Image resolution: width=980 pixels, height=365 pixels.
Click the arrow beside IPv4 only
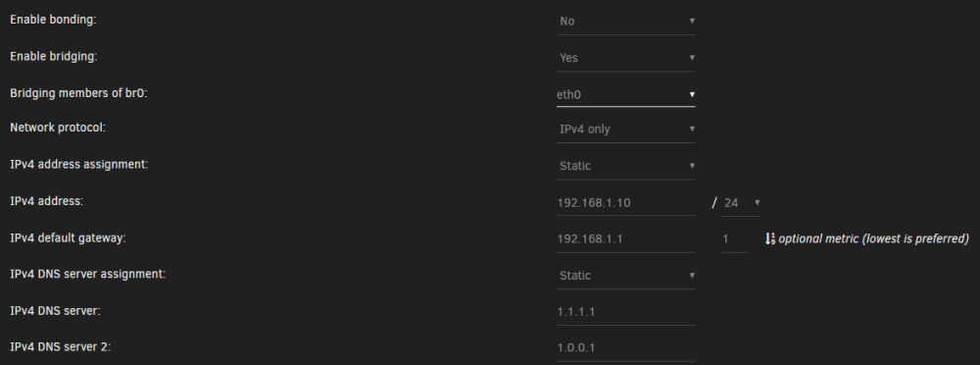click(692, 129)
